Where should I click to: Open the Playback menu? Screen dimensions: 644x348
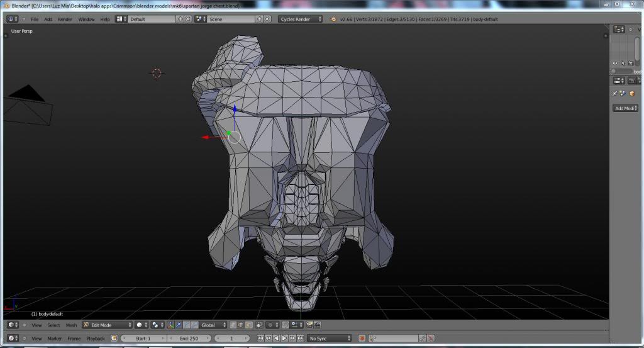coord(96,339)
